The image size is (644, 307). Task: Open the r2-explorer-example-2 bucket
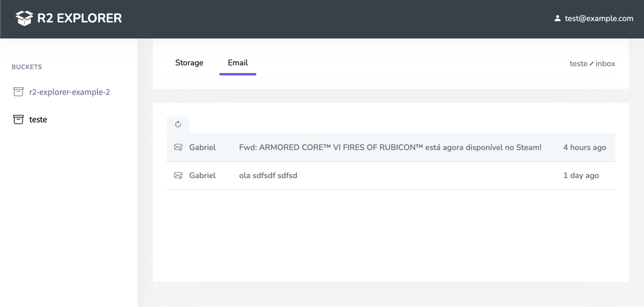point(69,92)
